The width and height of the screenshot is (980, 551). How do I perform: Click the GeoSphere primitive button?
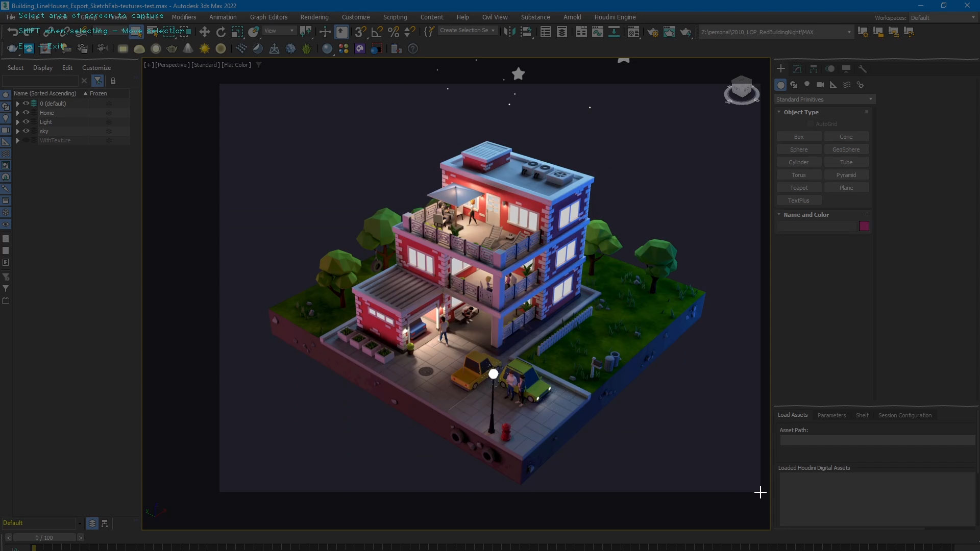846,149
